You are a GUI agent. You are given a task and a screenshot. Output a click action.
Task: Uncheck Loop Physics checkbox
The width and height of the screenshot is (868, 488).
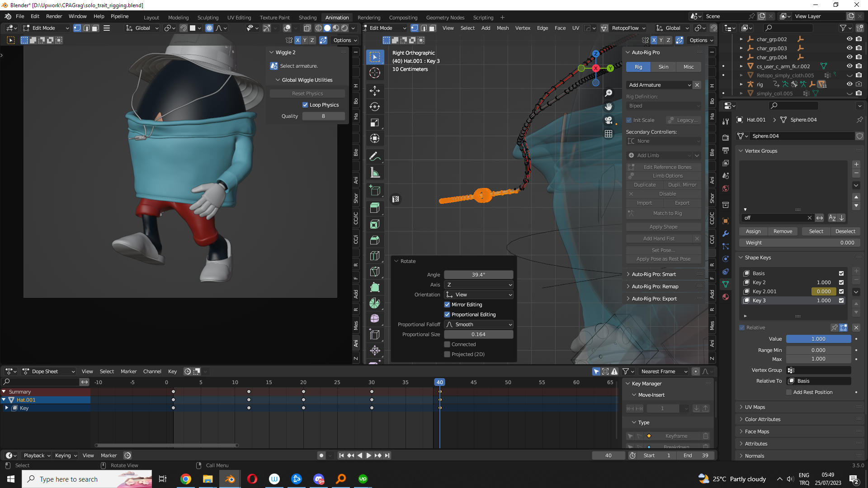305,105
